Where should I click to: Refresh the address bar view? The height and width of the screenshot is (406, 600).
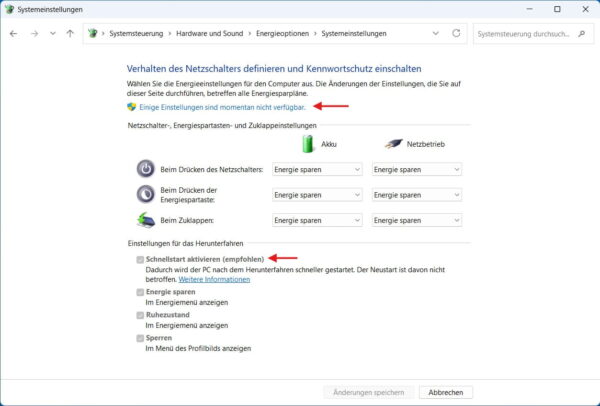click(456, 33)
